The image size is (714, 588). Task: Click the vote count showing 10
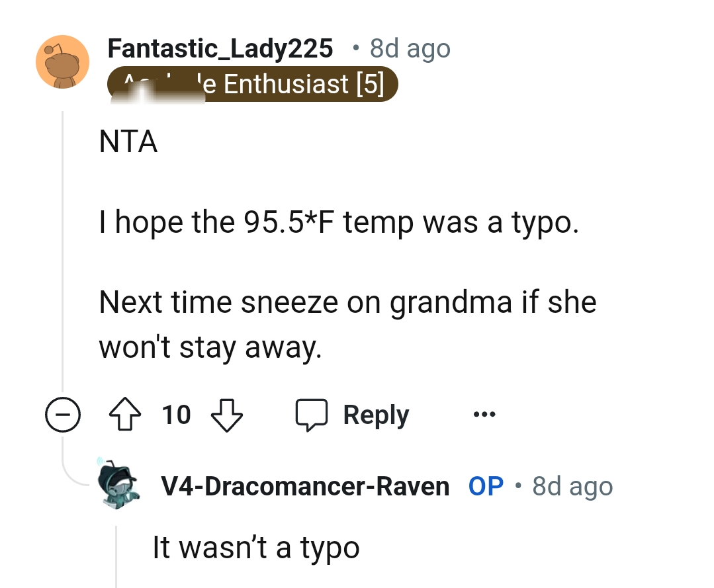tap(175, 415)
